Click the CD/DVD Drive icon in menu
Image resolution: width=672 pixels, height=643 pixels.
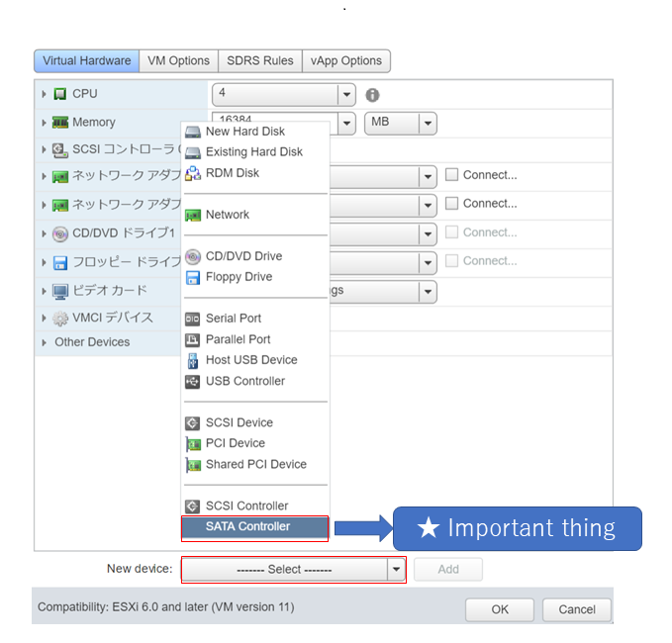193,256
